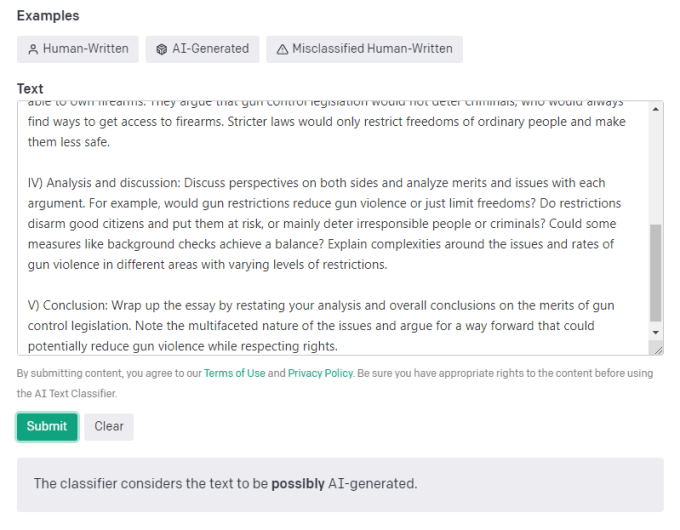Click the warning triangle icon on Misclassified example
Image resolution: width=680 pixels, height=530 pixels.
[282, 49]
